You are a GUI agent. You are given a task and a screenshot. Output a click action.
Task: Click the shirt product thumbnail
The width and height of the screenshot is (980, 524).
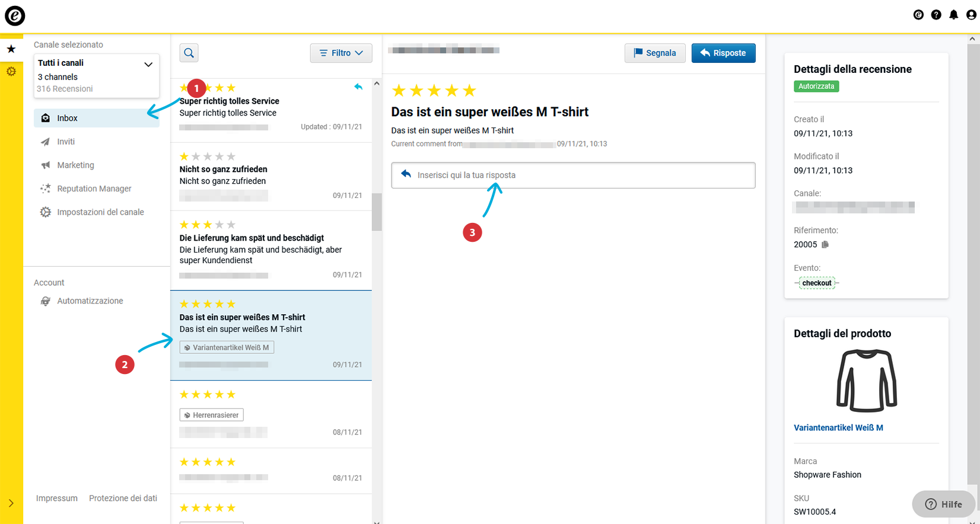(x=867, y=380)
